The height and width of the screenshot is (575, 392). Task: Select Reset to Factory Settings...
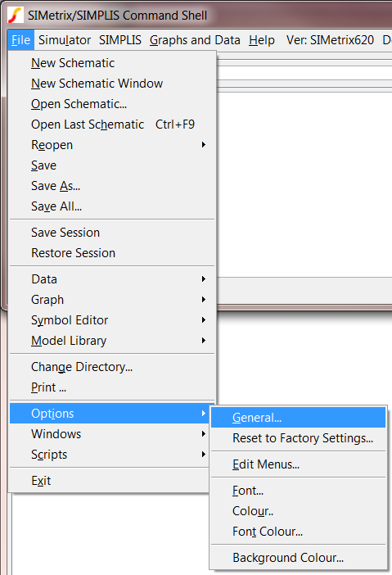click(x=298, y=438)
